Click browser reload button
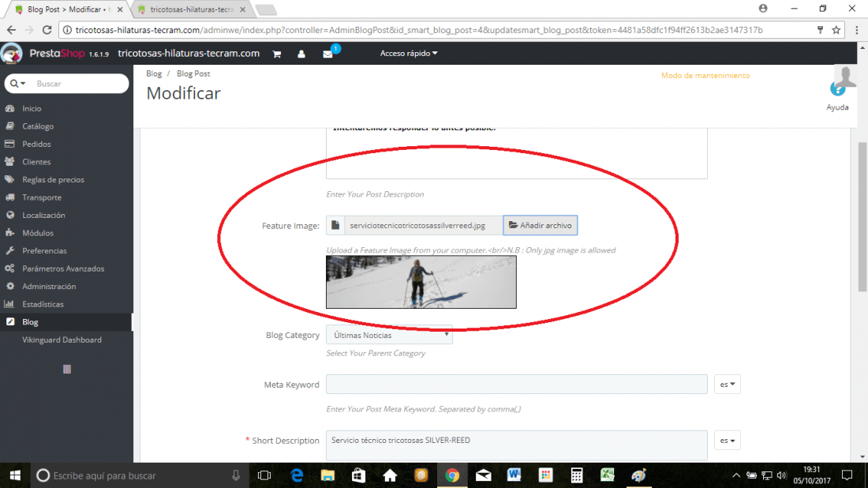 coord(47,30)
